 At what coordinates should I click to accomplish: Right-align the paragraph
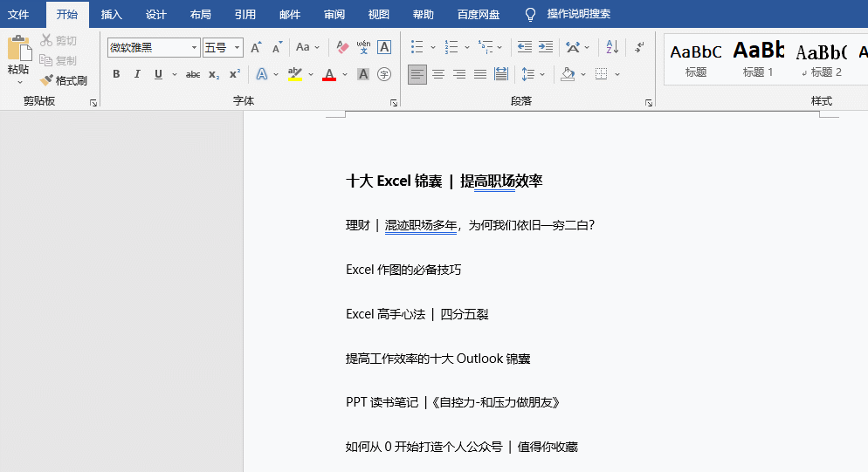coord(459,74)
